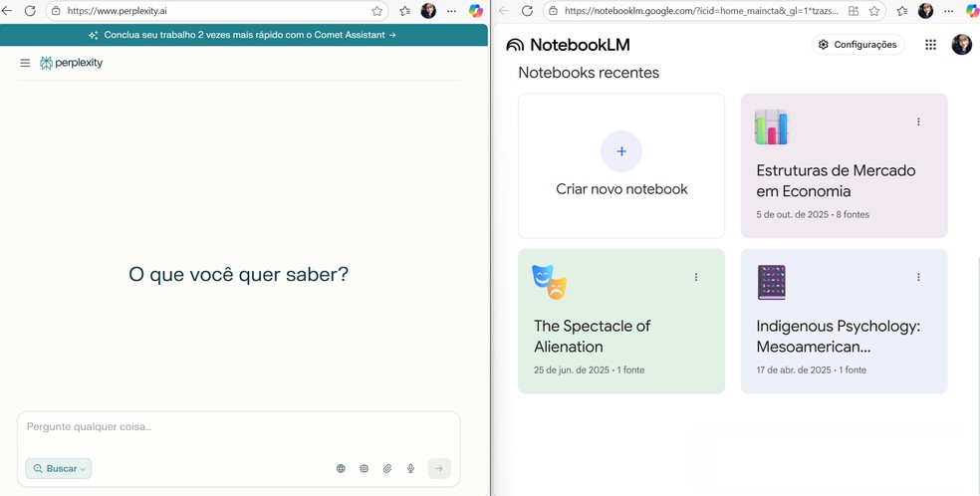Open browser profile avatar in NotebookLM window toolbar
The height and width of the screenshot is (496, 980).
click(x=925, y=11)
